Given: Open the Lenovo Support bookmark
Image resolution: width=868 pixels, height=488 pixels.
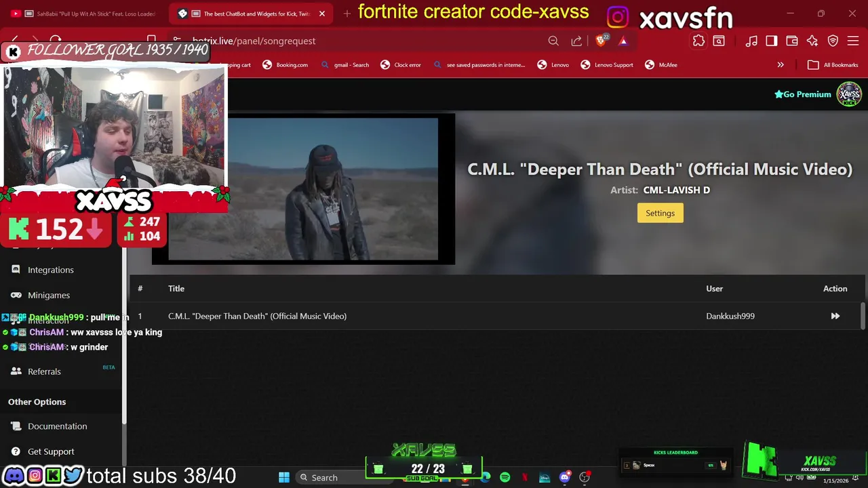Looking at the screenshot, I should pos(607,65).
